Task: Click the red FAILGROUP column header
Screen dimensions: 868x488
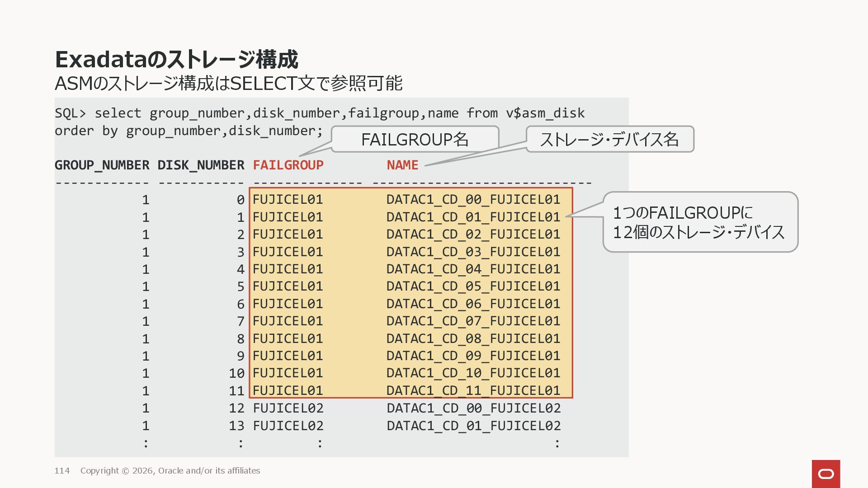Action: pos(288,165)
